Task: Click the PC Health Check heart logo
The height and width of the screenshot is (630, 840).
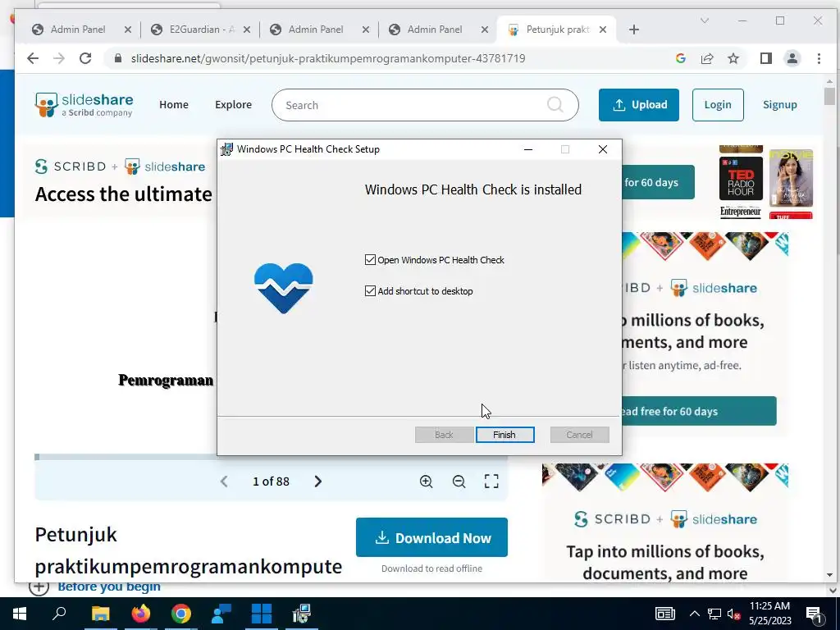Action: click(283, 288)
